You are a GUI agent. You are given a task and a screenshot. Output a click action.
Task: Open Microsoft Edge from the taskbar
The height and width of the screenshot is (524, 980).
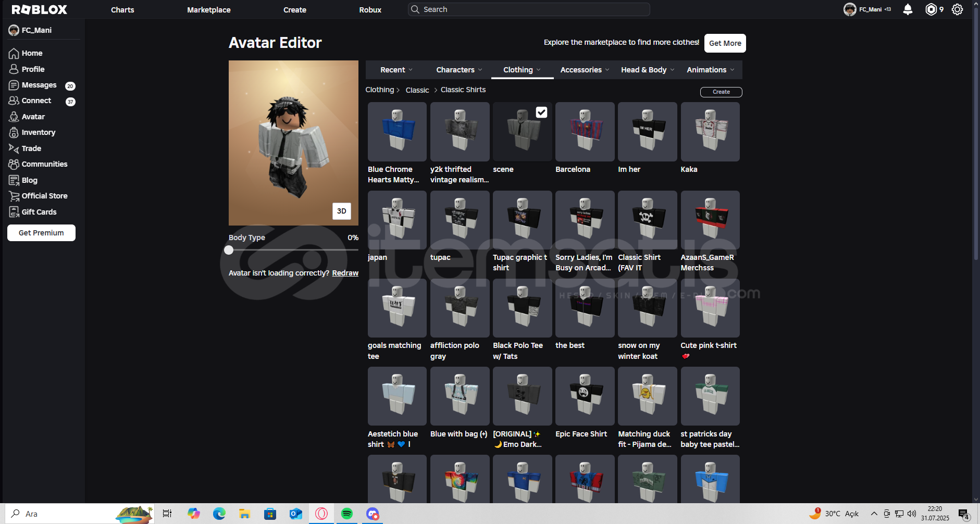tap(219, 514)
